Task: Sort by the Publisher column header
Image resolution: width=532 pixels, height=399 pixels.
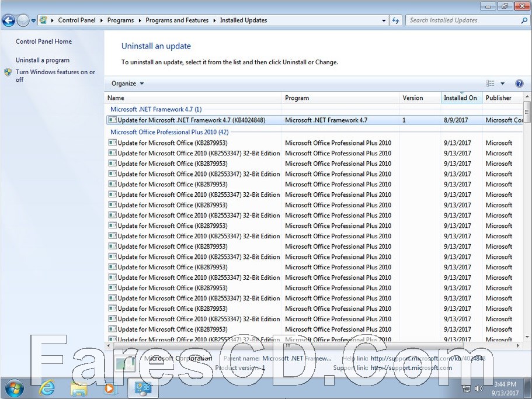Action: tap(502, 98)
